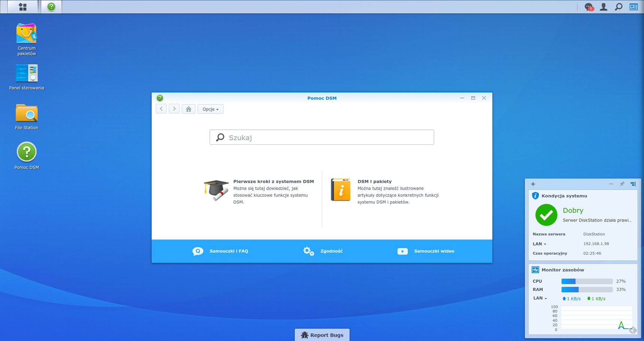Click the widget panel dock icon
The width and height of the screenshot is (644, 341).
tap(633, 184)
